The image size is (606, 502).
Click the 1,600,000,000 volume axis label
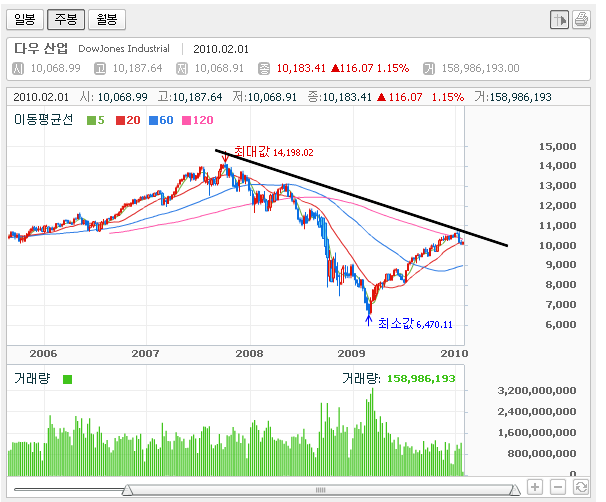537,432
